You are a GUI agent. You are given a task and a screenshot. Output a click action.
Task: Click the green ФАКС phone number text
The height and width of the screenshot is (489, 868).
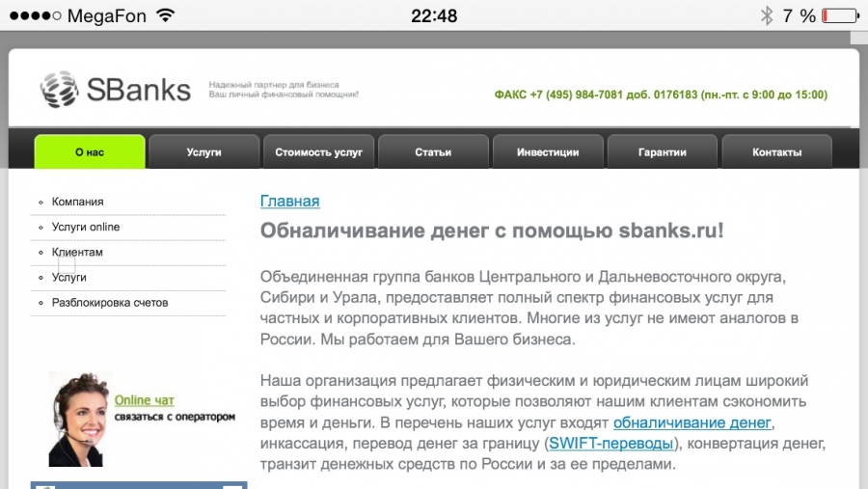661,95
